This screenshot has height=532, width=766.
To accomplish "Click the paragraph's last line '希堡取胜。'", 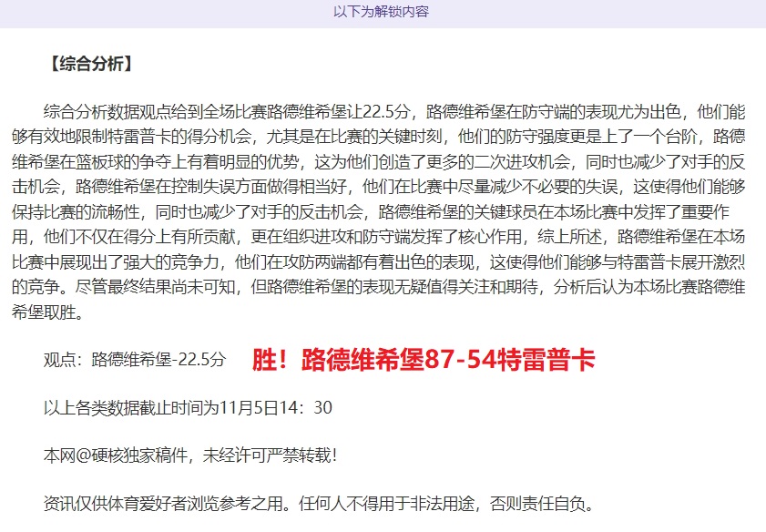I will point(48,312).
